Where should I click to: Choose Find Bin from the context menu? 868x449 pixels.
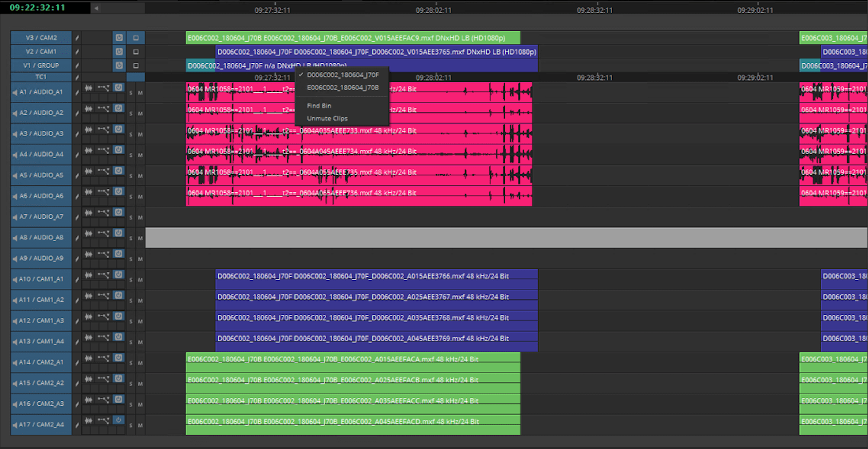319,106
